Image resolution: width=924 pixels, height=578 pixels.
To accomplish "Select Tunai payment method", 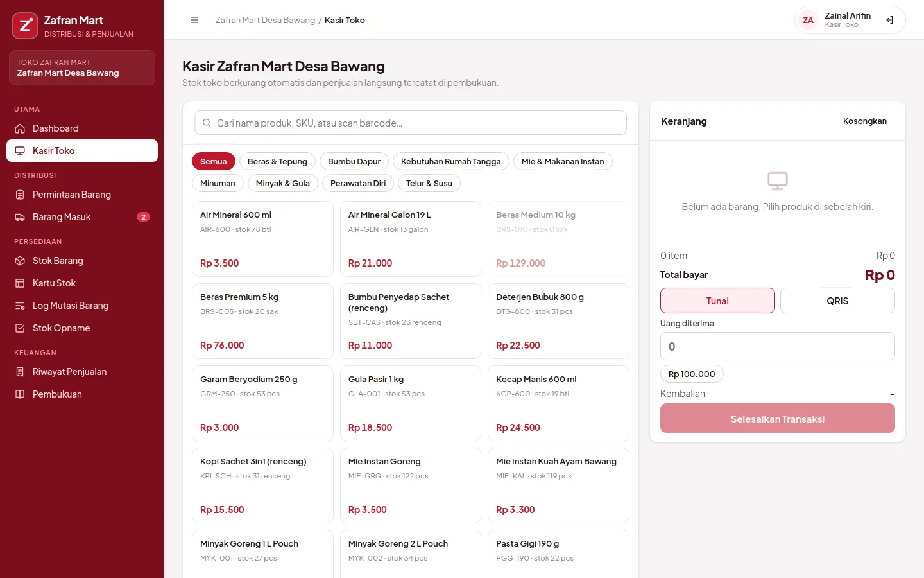I will click(717, 301).
